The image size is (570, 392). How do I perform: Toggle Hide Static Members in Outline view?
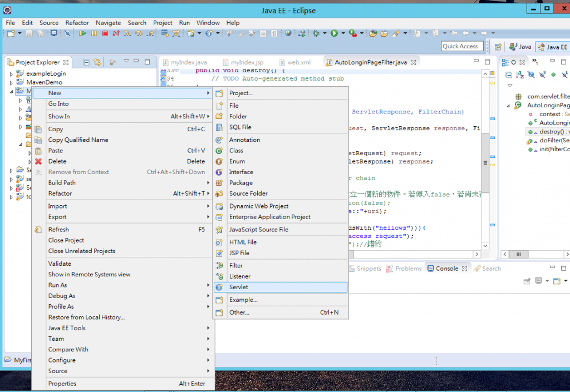[x=542, y=75]
